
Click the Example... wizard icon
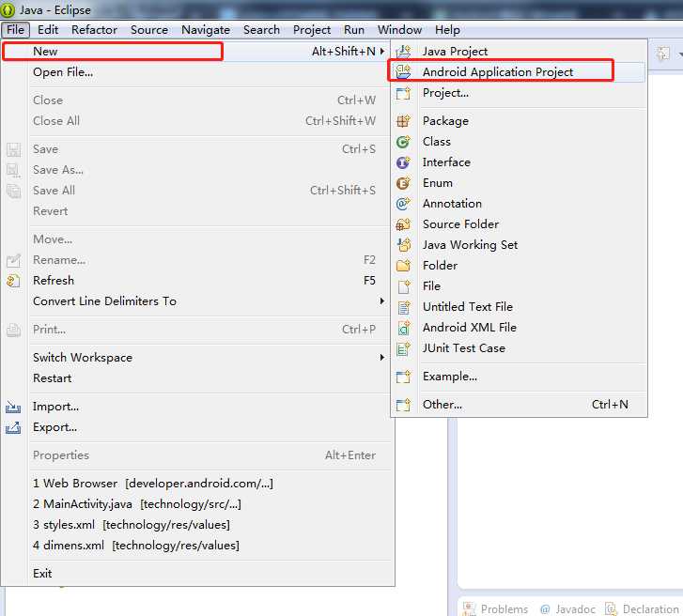403,377
